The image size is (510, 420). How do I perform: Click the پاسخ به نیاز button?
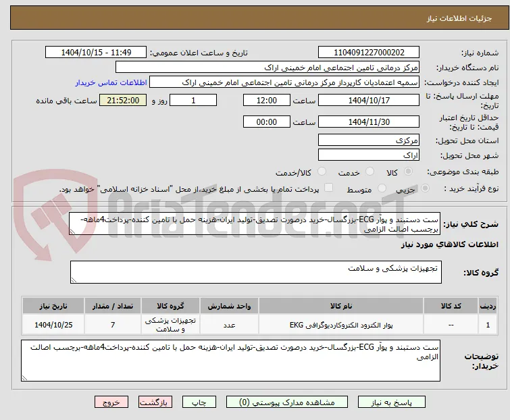(392, 402)
